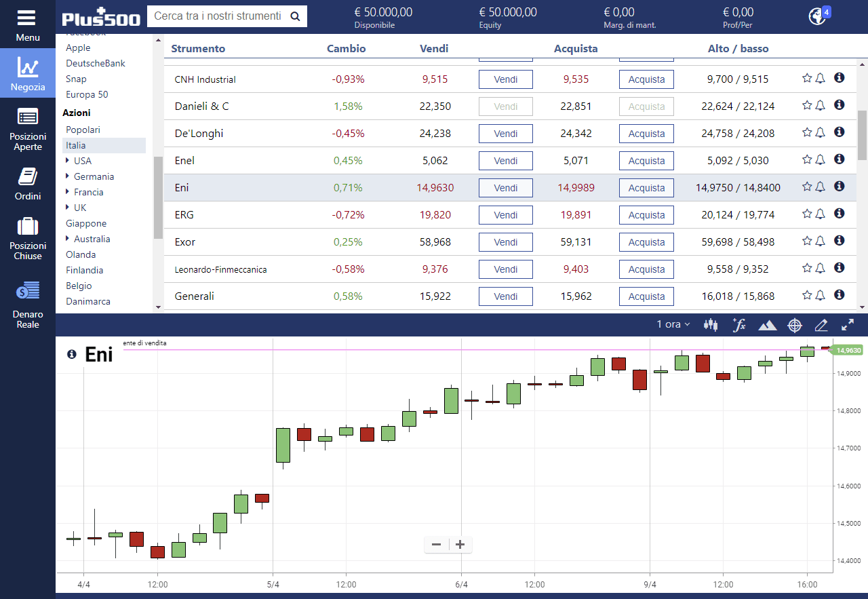Choose Europa 50 from the list
Viewport: 868px width, 599px height.
(87, 94)
